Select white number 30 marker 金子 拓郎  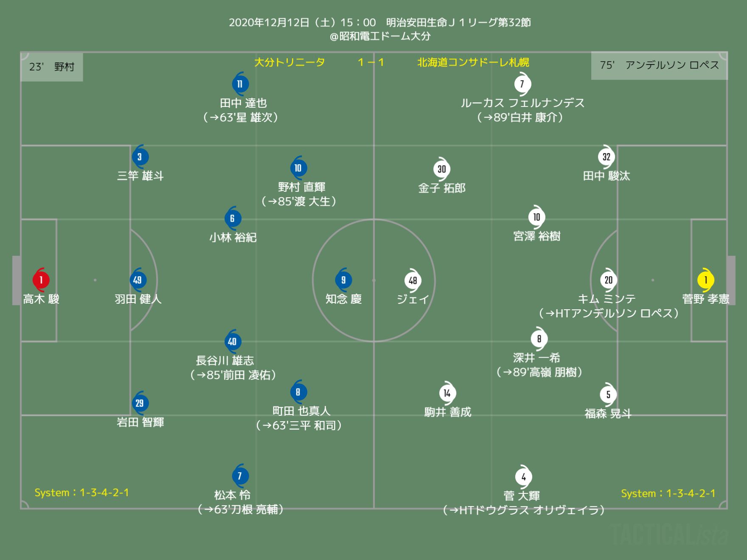pos(441,169)
